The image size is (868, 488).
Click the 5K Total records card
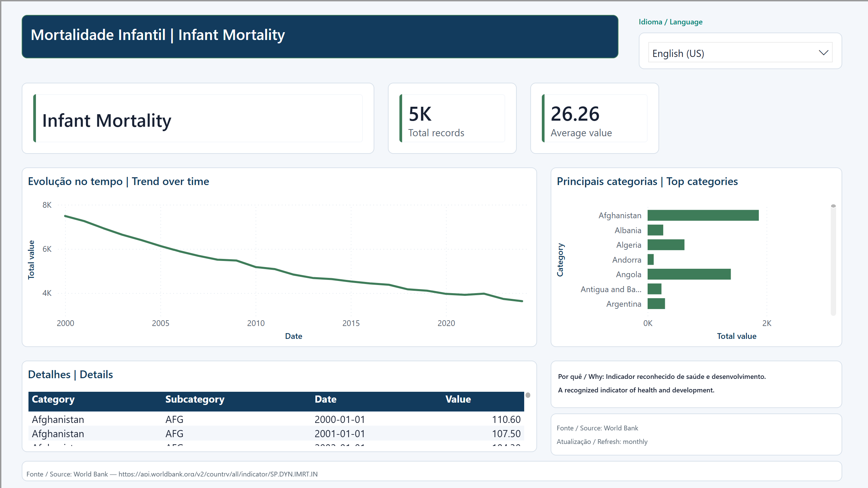coord(452,118)
